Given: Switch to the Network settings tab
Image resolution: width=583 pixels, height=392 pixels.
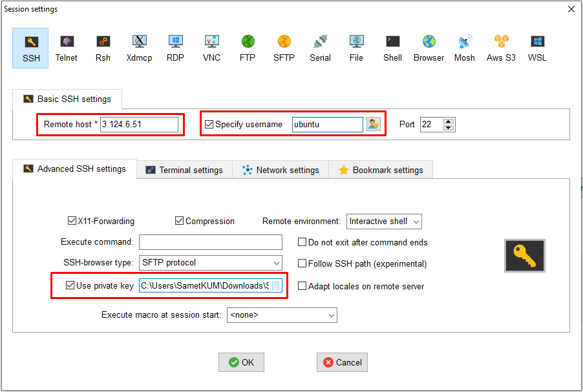Looking at the screenshot, I should point(281,170).
